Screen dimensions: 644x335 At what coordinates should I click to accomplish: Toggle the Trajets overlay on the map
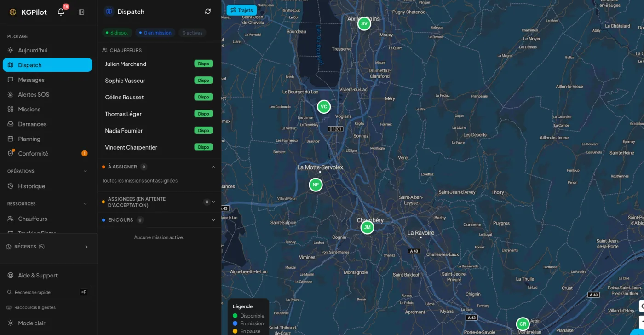click(x=241, y=10)
